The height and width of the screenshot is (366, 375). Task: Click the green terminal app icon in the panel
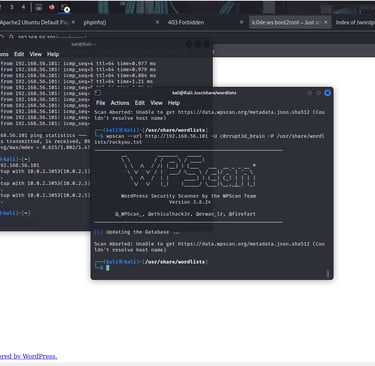click(39, 7)
